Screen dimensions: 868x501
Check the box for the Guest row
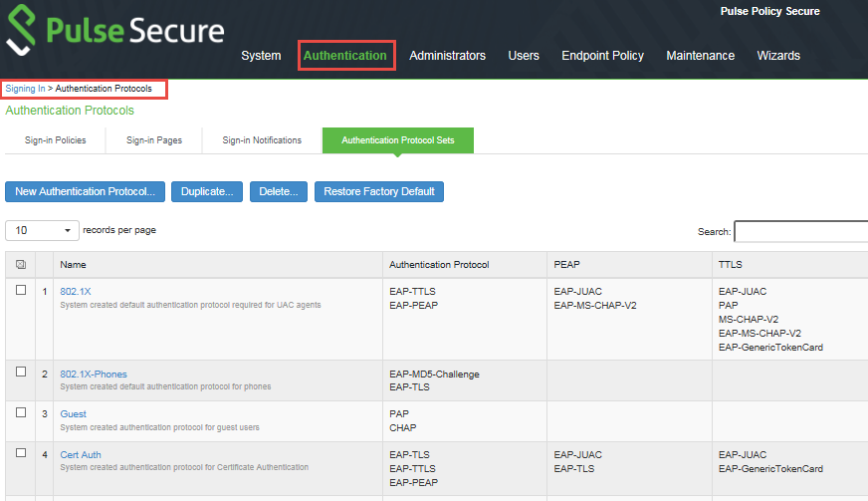[21, 412]
